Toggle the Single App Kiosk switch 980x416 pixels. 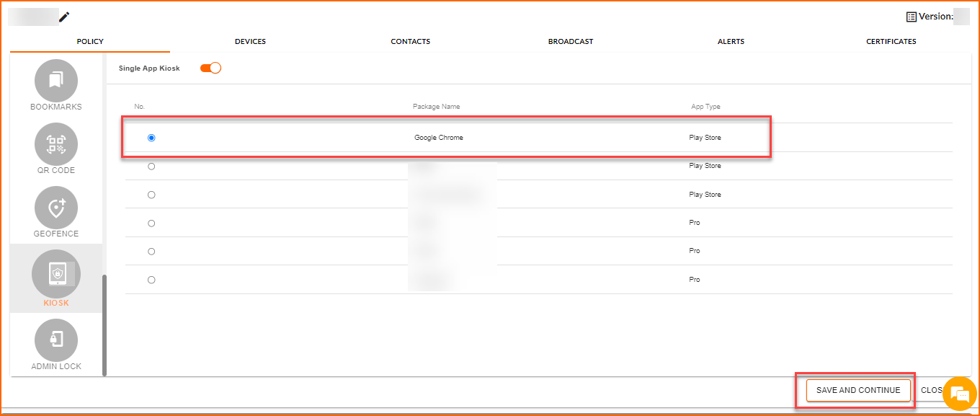tap(210, 68)
